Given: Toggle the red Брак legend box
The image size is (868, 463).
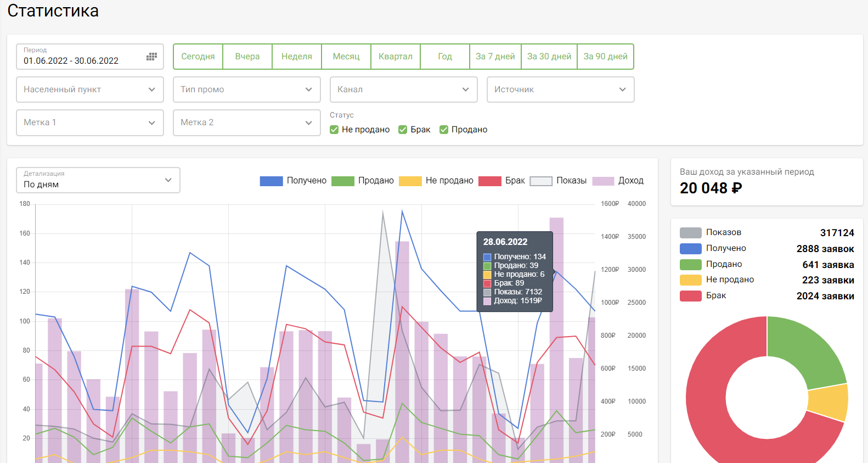Looking at the screenshot, I should [x=489, y=181].
